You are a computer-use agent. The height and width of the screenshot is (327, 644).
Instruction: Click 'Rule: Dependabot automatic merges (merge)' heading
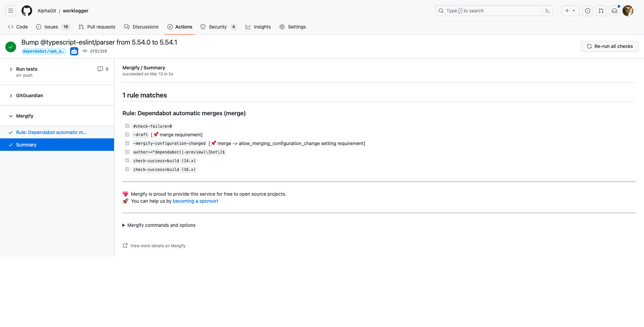tap(184, 113)
